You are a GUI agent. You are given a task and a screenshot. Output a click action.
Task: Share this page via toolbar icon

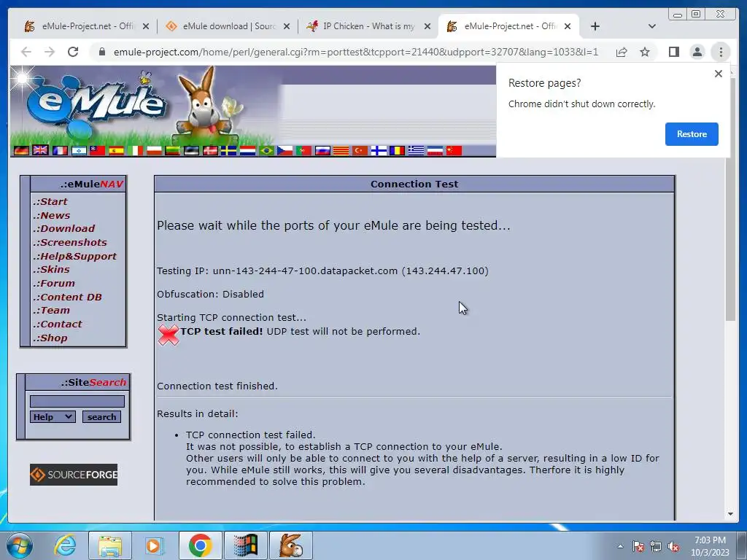pyautogui.click(x=622, y=52)
